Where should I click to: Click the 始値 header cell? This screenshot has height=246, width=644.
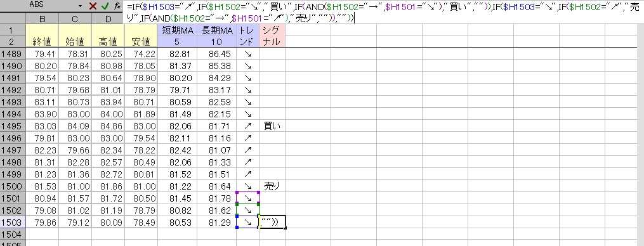[75, 41]
